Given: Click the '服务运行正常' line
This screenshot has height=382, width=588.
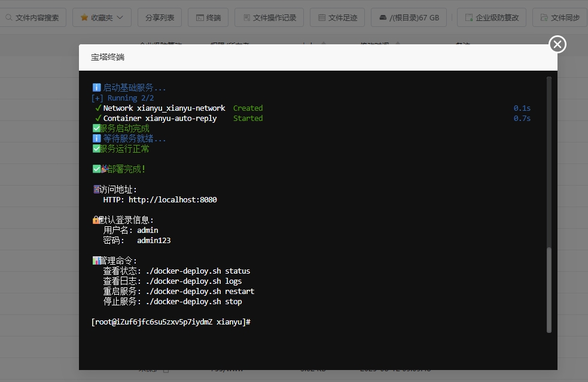Looking at the screenshot, I should pos(121,149).
